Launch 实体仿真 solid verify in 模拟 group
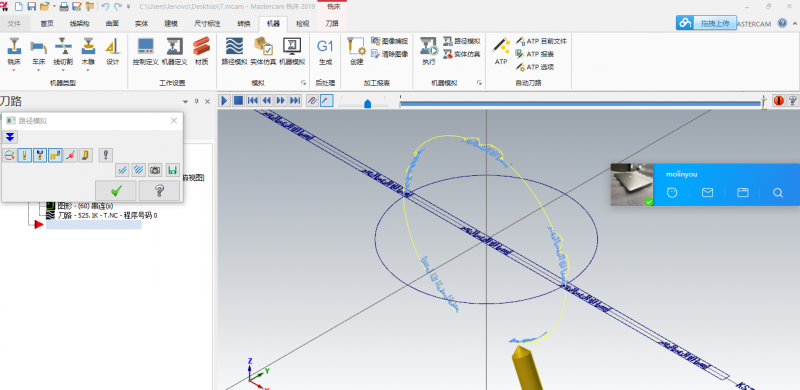The width and height of the screenshot is (800, 390). pyautogui.click(x=263, y=51)
